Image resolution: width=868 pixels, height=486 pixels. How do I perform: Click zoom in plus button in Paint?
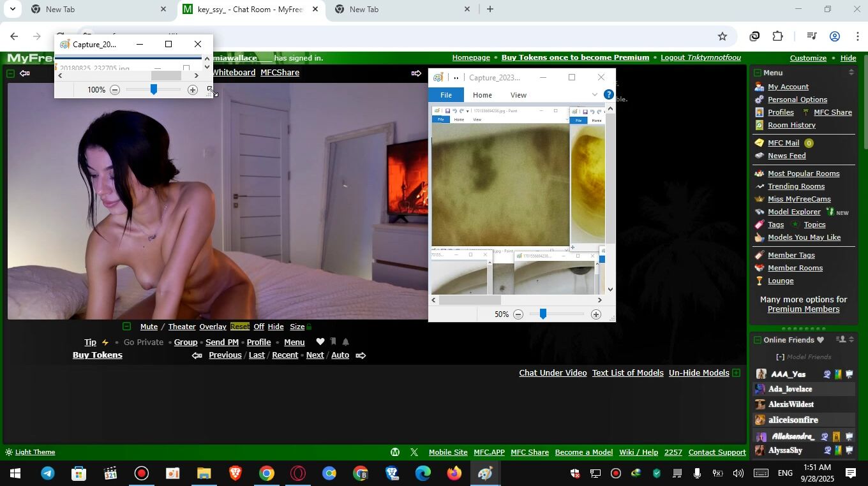[x=595, y=314]
